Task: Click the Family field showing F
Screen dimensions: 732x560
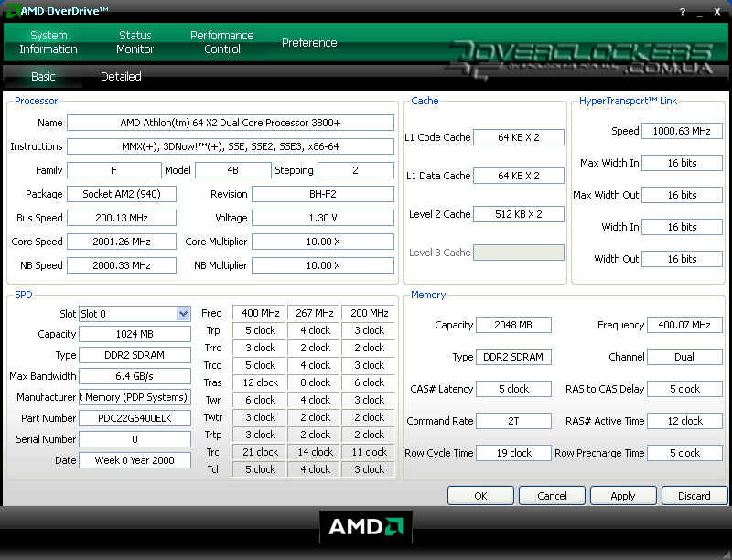Action: tap(113, 170)
